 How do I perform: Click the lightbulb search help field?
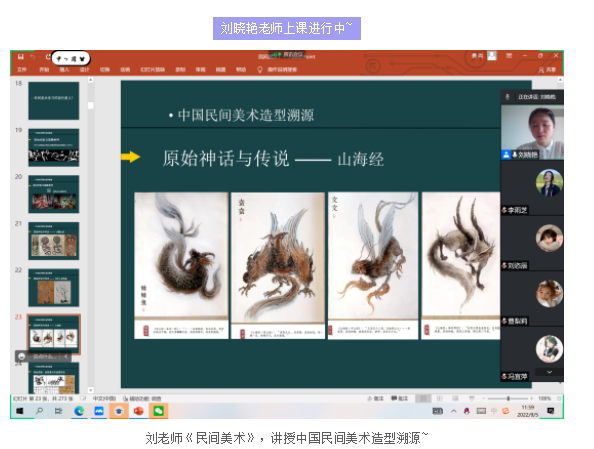coord(277,69)
